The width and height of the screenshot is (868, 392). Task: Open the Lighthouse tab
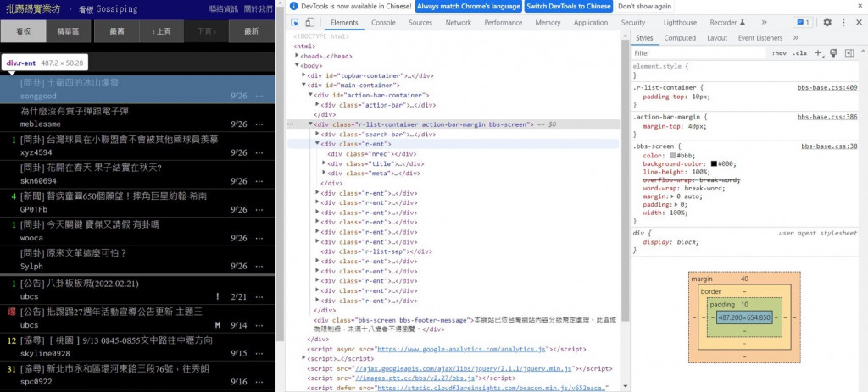(680, 23)
